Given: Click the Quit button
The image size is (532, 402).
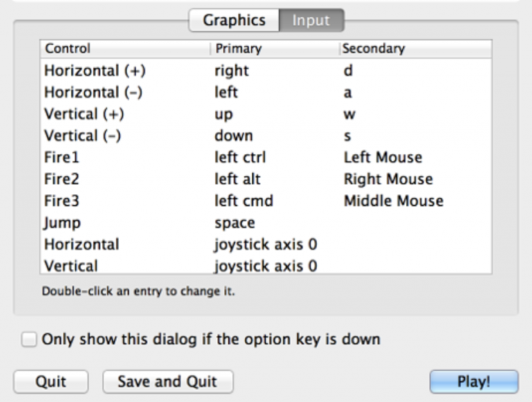Looking at the screenshot, I should pyautogui.click(x=51, y=381).
